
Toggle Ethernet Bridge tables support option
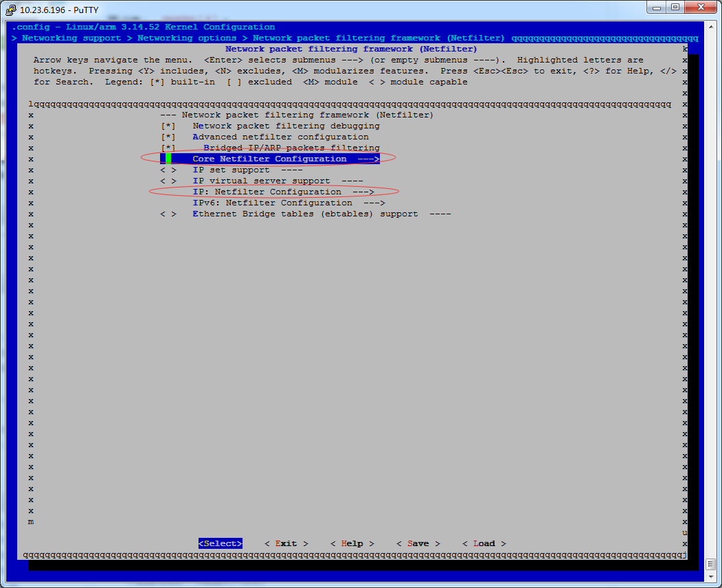pos(168,214)
